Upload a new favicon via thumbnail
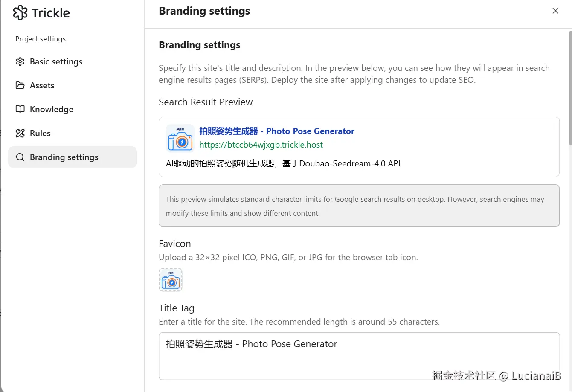 171,280
